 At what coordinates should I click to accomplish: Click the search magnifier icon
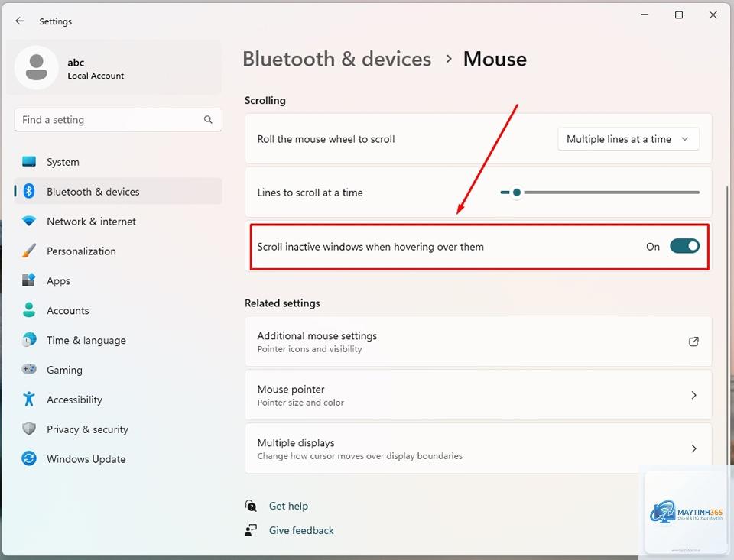click(208, 120)
